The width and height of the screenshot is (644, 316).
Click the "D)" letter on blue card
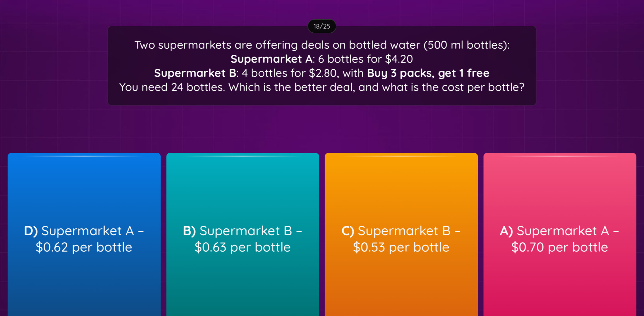[31, 231]
